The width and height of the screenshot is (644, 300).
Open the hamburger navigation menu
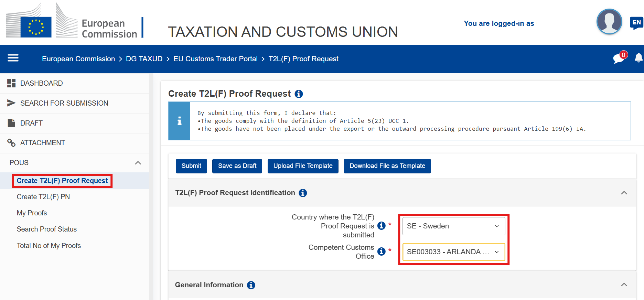point(13,58)
